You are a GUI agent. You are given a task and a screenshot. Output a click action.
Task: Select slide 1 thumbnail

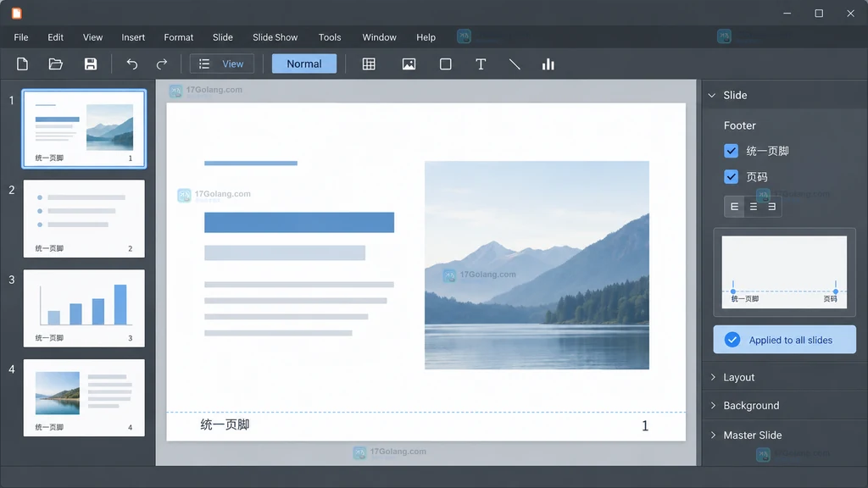(x=84, y=129)
